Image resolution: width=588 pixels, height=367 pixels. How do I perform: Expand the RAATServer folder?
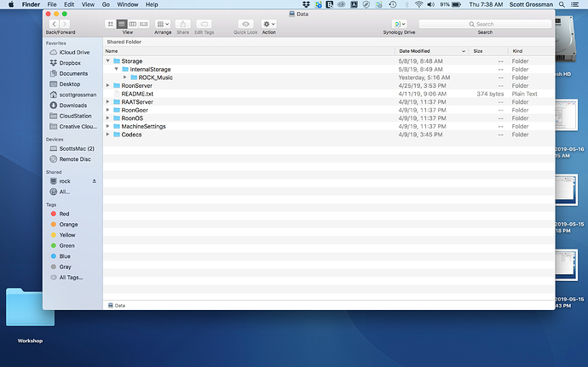point(107,101)
